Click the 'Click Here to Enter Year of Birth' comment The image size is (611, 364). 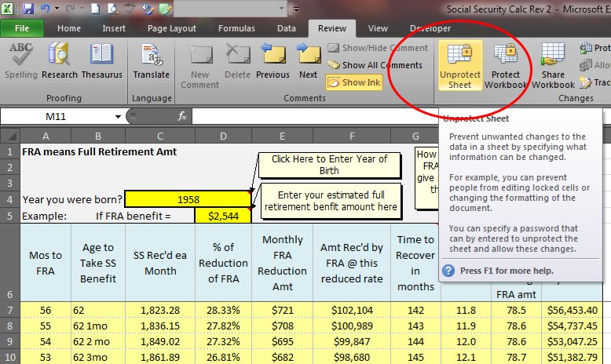click(329, 165)
